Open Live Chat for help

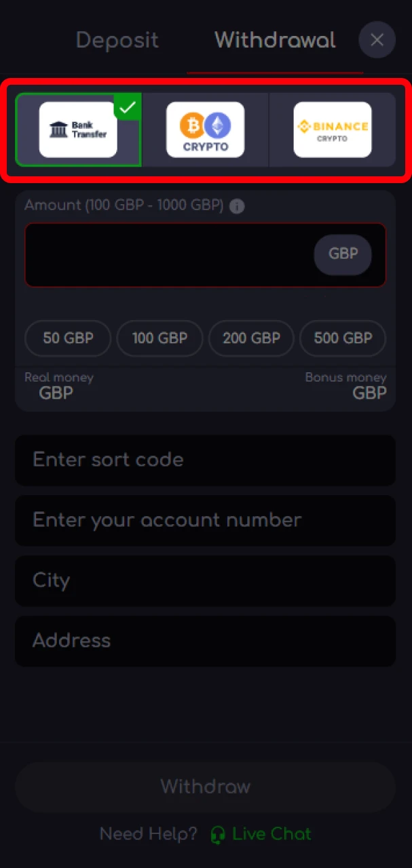tap(271, 834)
